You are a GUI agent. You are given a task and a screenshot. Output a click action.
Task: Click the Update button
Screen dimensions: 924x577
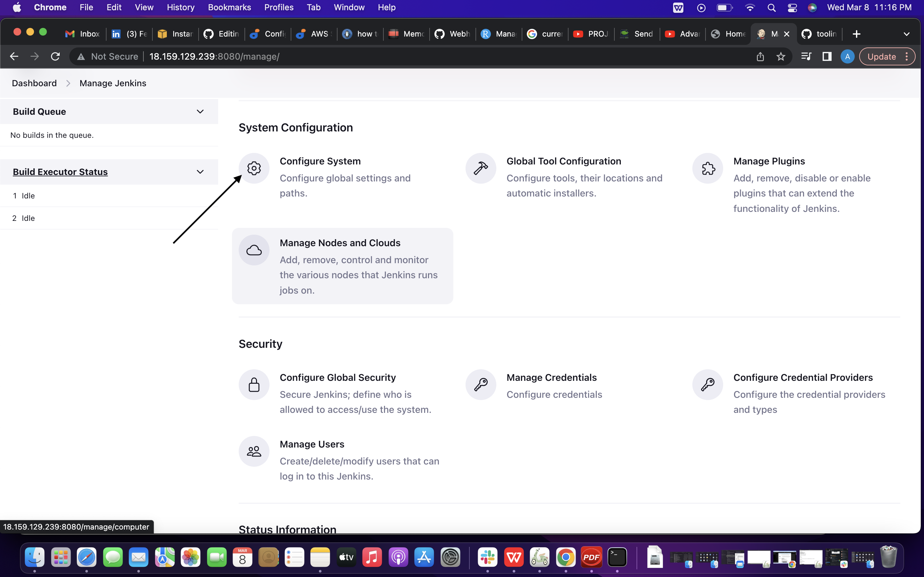tap(882, 56)
